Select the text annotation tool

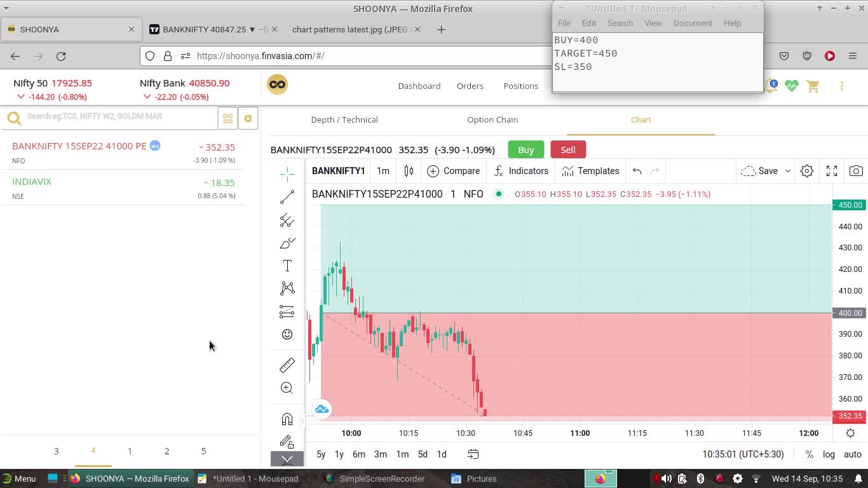click(x=287, y=266)
